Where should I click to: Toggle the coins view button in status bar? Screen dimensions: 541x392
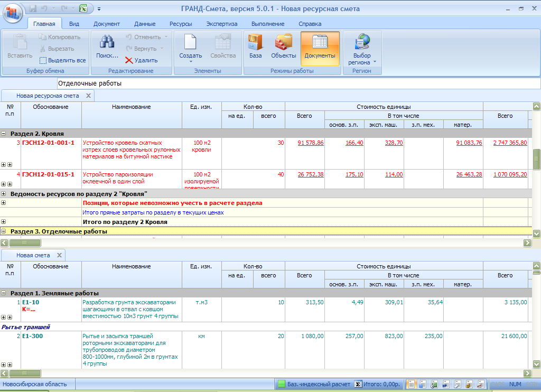pyautogui.click(x=469, y=384)
